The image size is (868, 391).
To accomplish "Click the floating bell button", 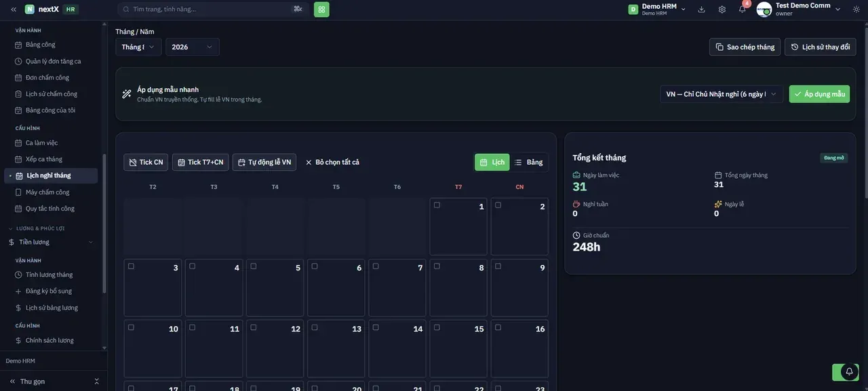I will (849, 372).
